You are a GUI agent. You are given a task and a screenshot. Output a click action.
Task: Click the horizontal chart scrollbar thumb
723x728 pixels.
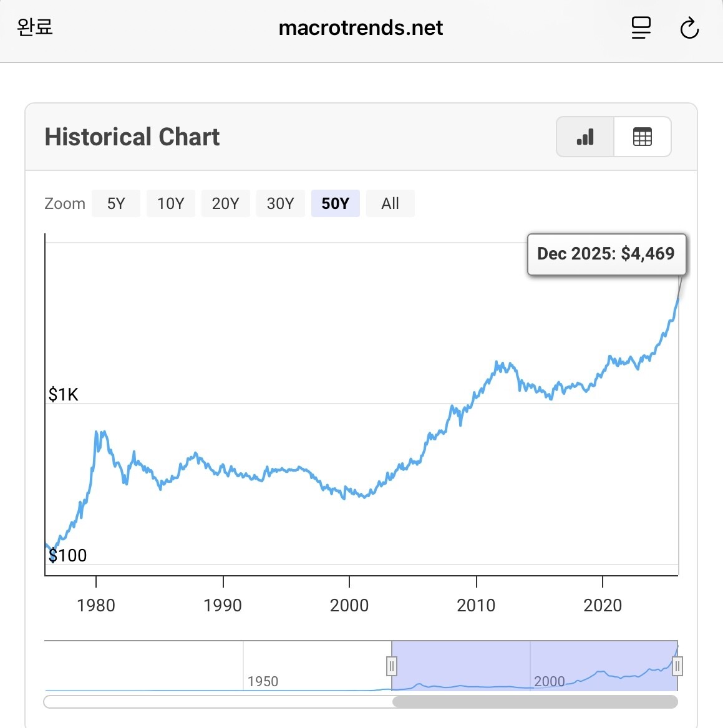[x=535, y=702]
